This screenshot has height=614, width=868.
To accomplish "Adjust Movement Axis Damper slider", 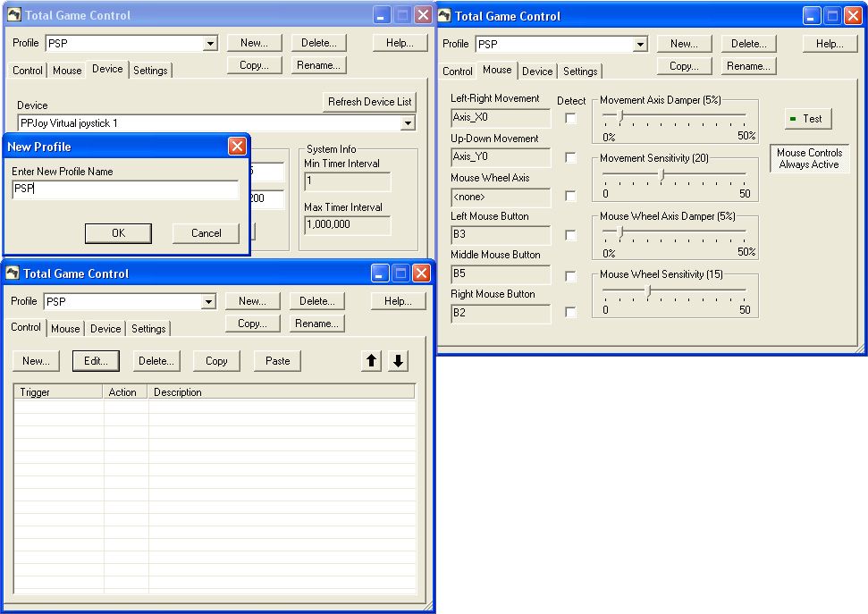I will point(621,115).
